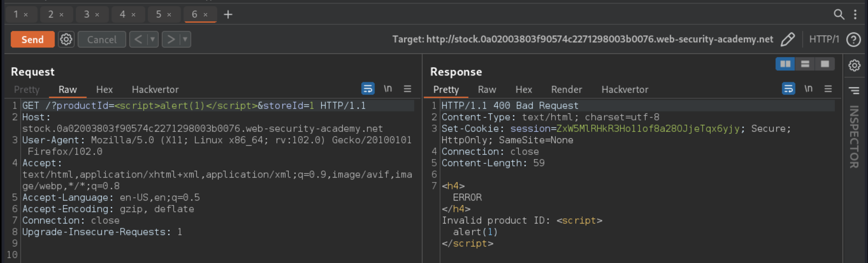The height and width of the screenshot is (263, 868).
Task: Edit target with pencil icon
Action: pos(788,40)
